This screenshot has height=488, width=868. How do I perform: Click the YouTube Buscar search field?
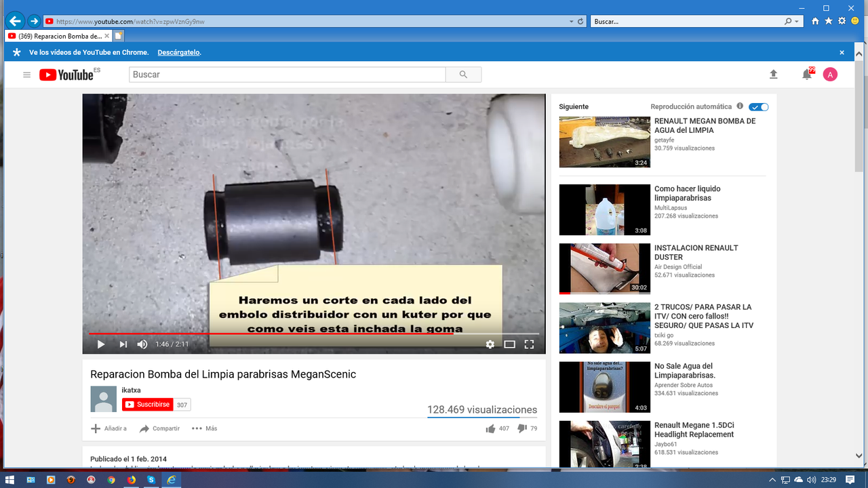(287, 75)
